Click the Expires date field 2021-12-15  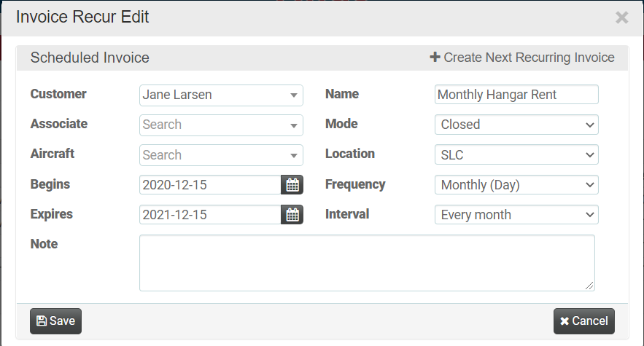pyautogui.click(x=210, y=215)
